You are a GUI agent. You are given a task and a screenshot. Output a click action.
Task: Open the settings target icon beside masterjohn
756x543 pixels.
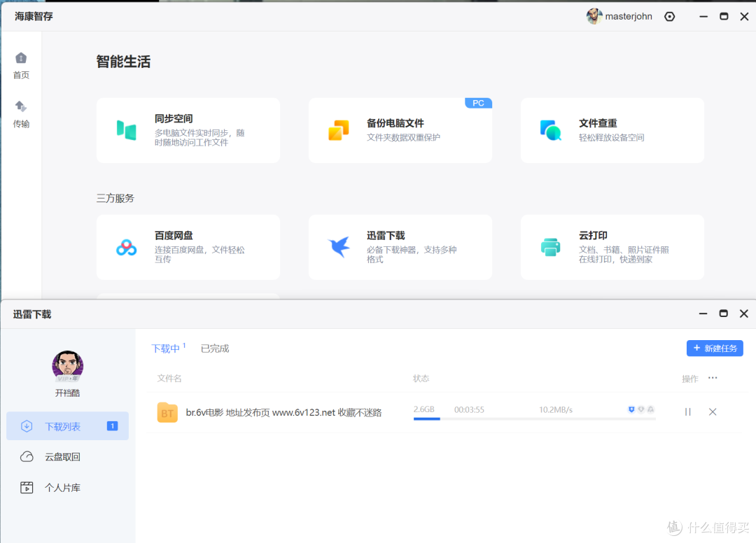(x=670, y=17)
